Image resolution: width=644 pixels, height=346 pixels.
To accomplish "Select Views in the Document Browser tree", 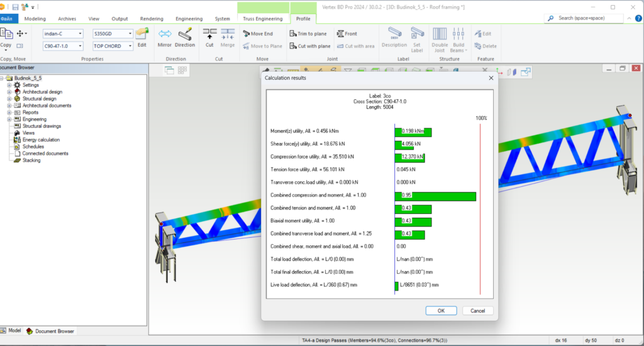I will click(28, 133).
